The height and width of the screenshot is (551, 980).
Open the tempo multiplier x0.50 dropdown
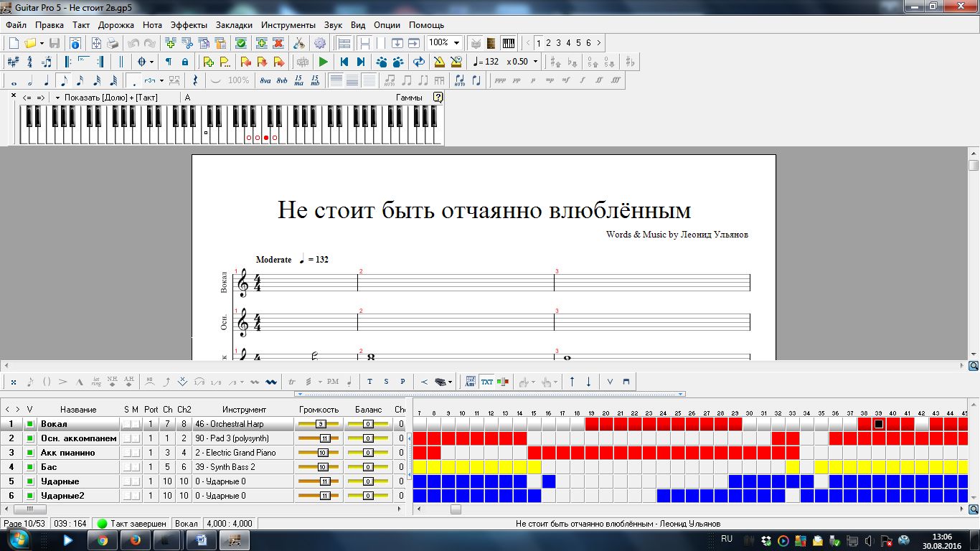pyautogui.click(x=534, y=62)
